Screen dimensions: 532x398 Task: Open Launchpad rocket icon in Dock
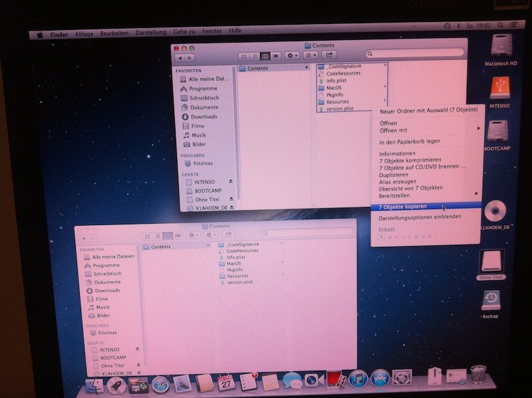116,384
